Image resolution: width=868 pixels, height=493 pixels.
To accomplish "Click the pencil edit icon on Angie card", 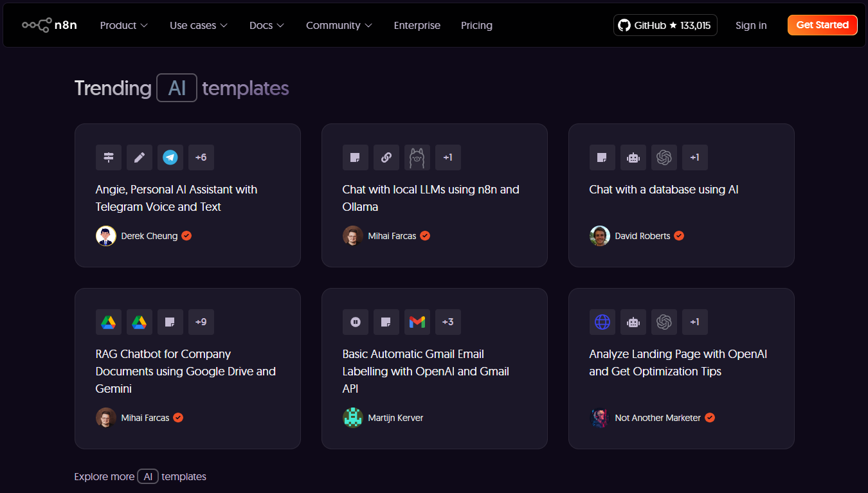I will coord(140,157).
